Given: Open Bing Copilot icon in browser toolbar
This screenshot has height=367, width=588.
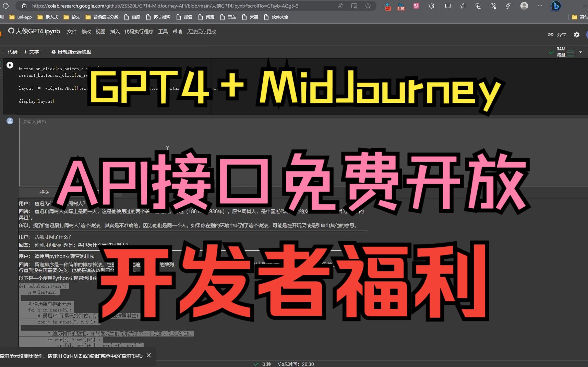Looking at the screenshot, I should coord(555,6).
